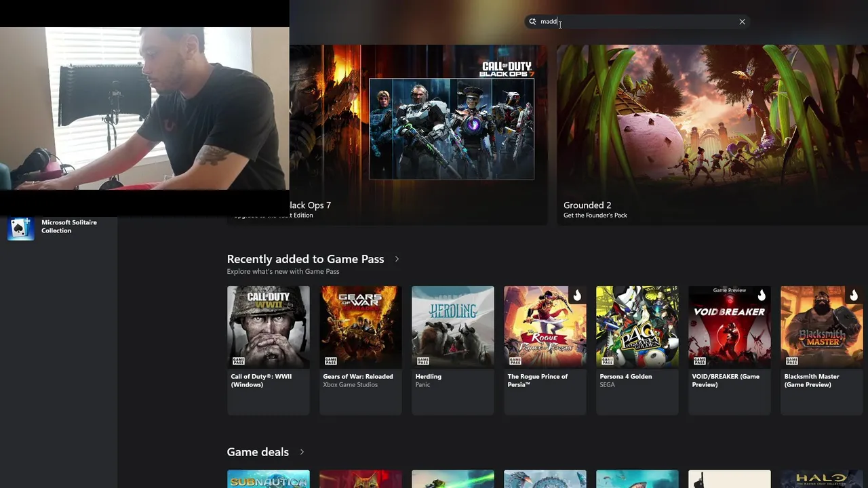
Task: Open The Rogue Prince of Persia cover
Action: point(545,327)
